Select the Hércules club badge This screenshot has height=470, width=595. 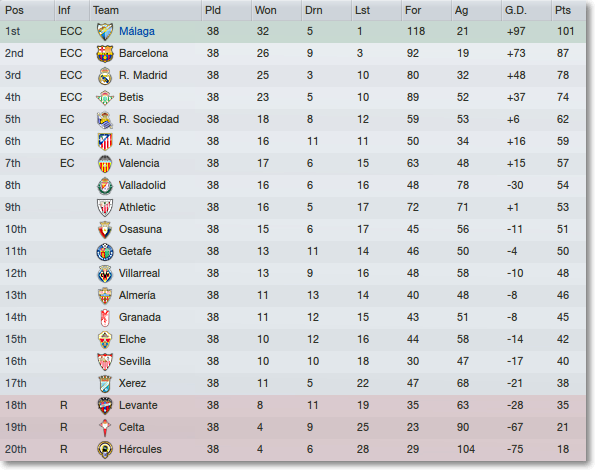(105, 450)
